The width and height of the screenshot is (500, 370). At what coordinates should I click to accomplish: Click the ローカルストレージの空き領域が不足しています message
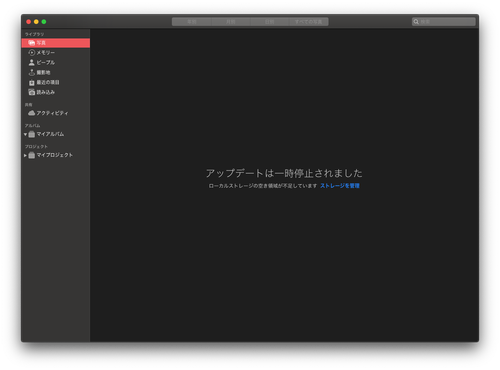pos(263,186)
